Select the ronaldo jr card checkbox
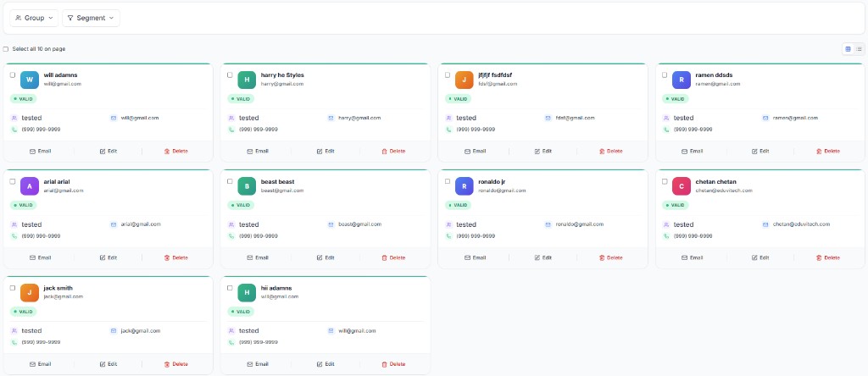 pyautogui.click(x=448, y=181)
